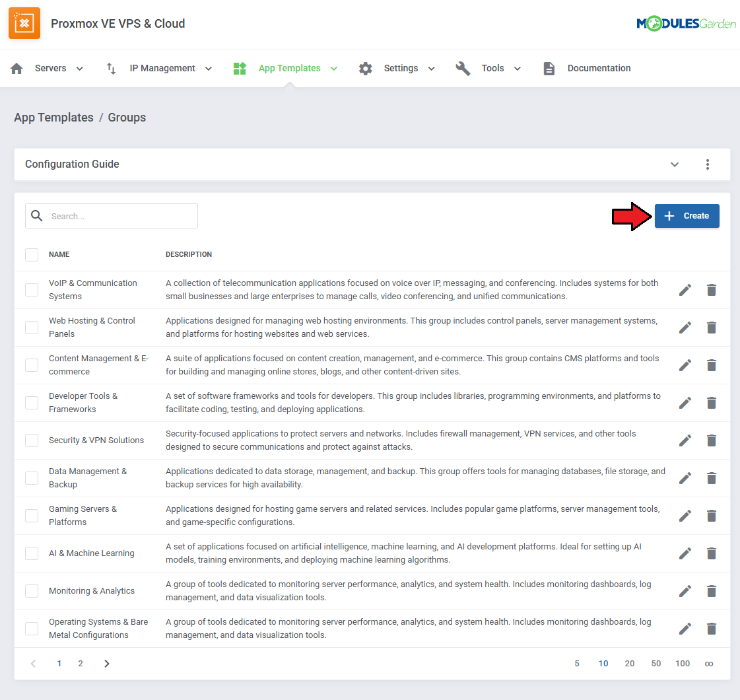This screenshot has height=700, width=740.
Task: Click the App Templates breadcrumb
Action: 54,118
